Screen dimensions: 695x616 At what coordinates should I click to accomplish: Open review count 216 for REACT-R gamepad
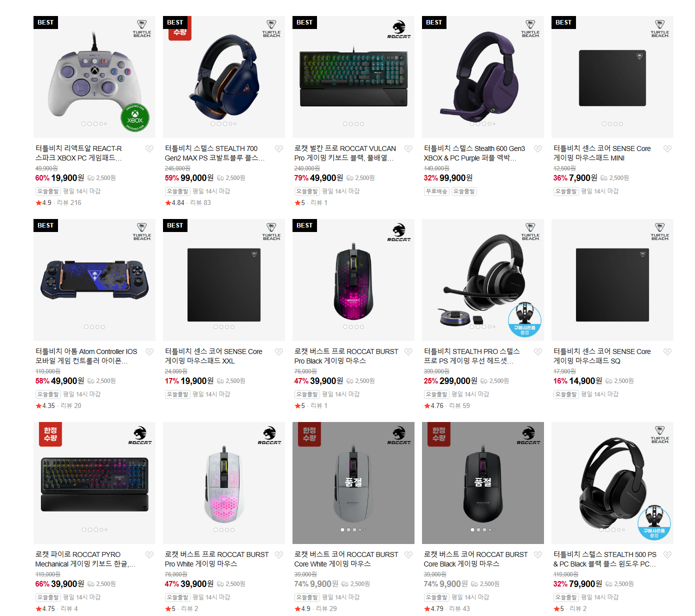point(69,202)
